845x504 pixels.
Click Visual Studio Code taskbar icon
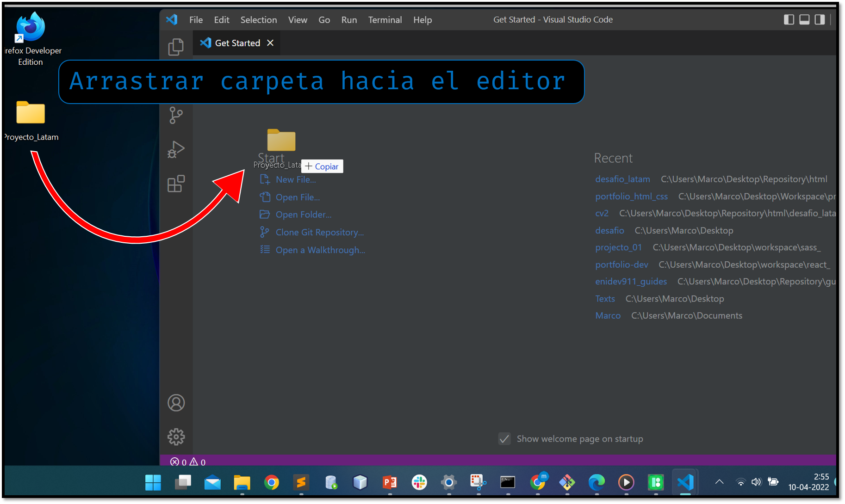685,482
